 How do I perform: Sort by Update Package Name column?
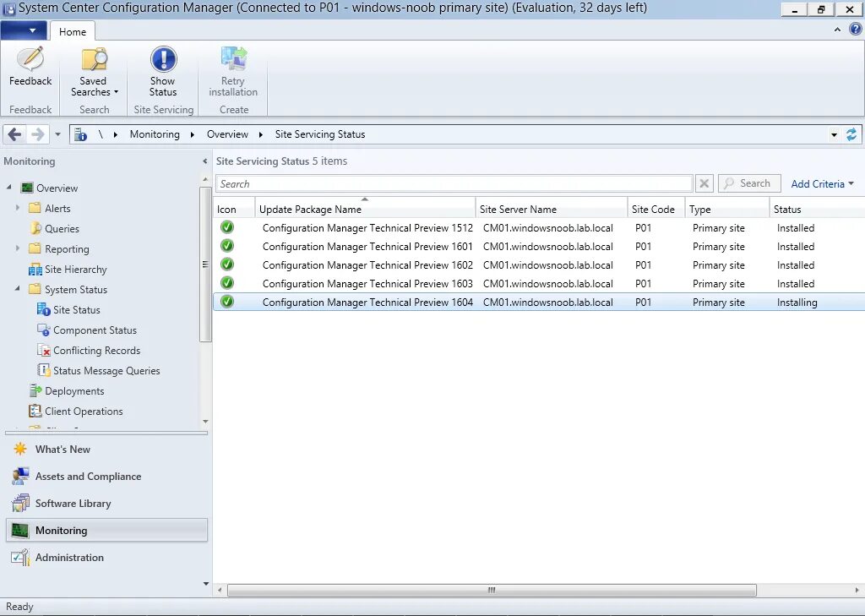coord(365,210)
